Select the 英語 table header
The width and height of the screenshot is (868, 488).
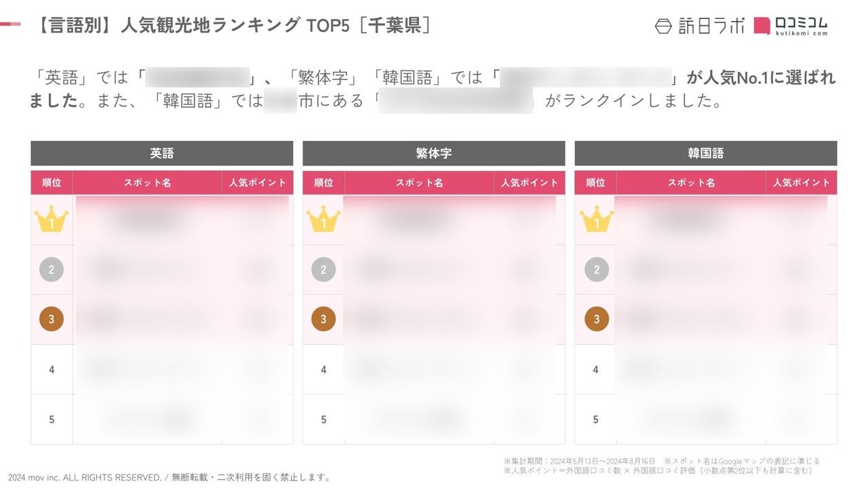pyautogui.click(x=162, y=153)
